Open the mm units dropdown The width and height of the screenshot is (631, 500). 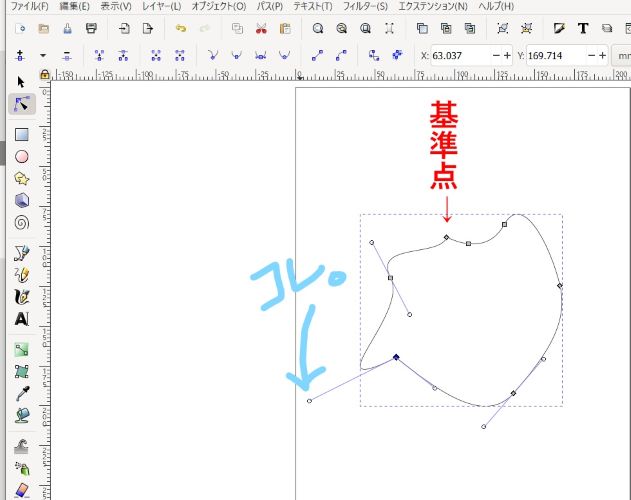tap(622, 56)
